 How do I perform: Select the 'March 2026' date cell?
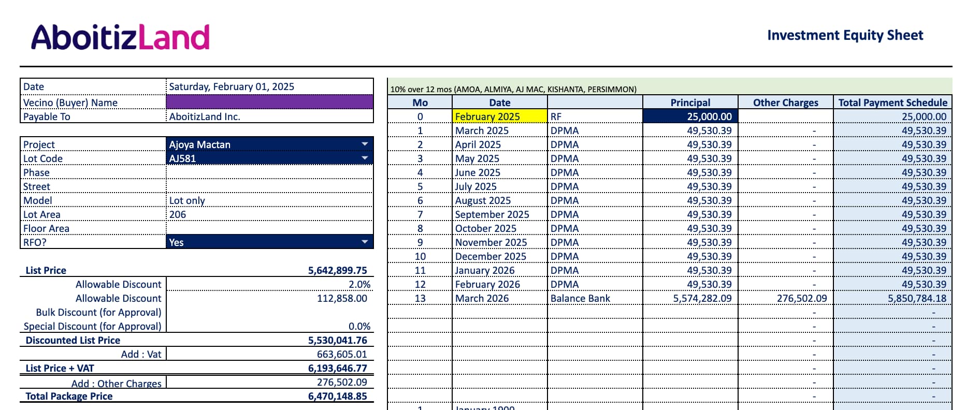499,298
